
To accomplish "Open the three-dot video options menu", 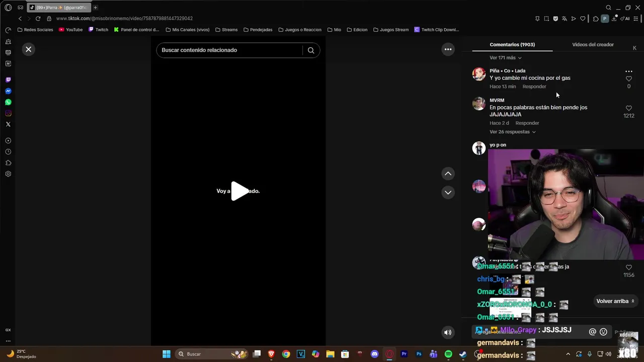I will [448, 49].
